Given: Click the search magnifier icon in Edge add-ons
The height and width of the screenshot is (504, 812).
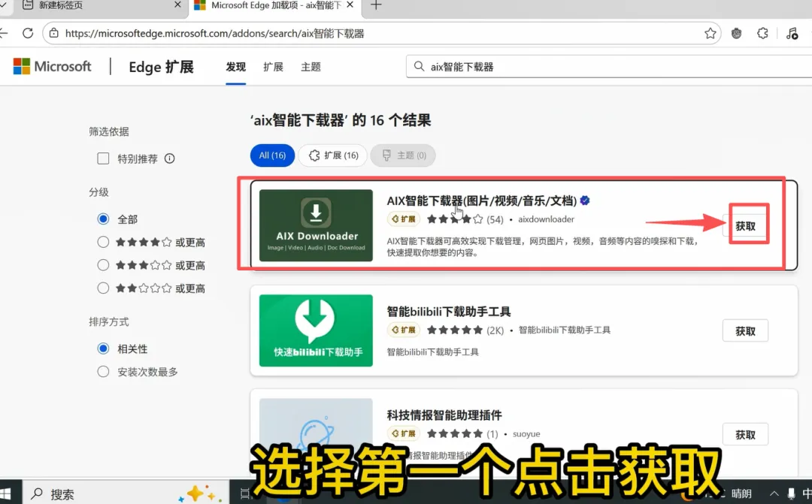Looking at the screenshot, I should (419, 66).
